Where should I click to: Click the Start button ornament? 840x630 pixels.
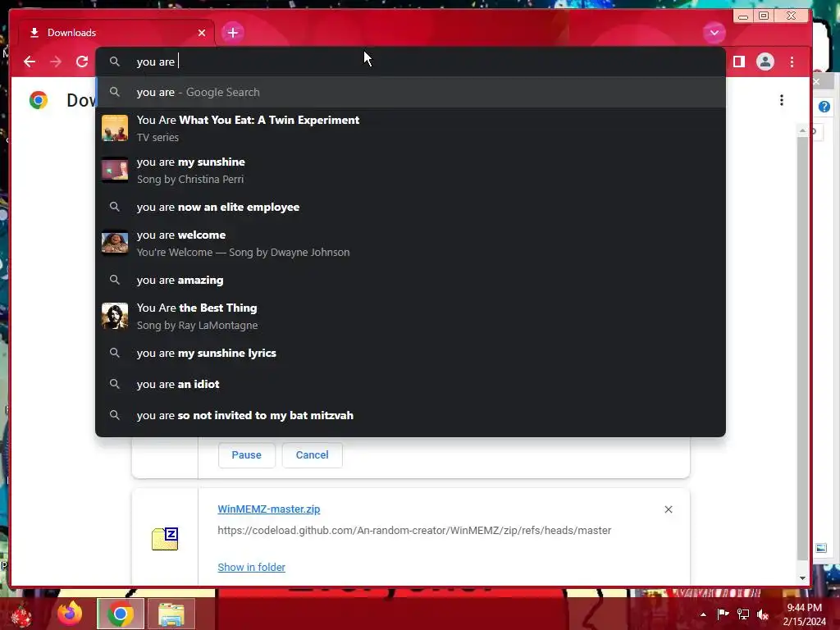(21, 614)
